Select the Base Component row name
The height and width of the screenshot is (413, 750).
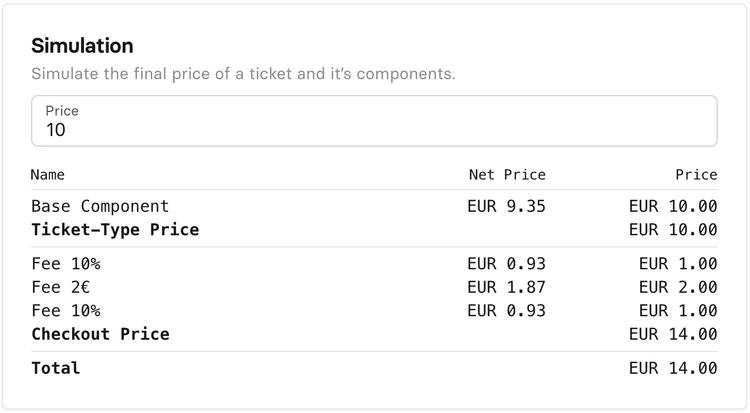pyautogui.click(x=100, y=206)
